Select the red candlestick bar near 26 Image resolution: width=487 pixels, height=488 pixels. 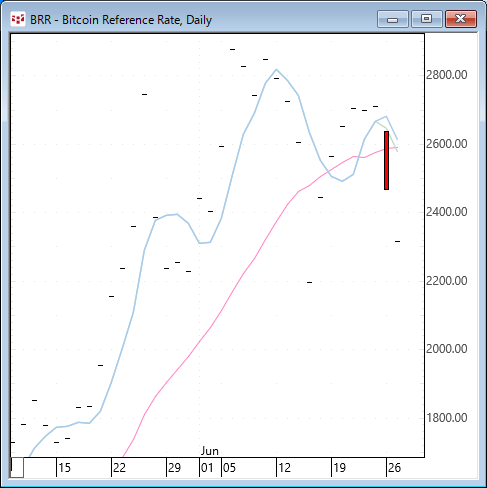point(386,161)
